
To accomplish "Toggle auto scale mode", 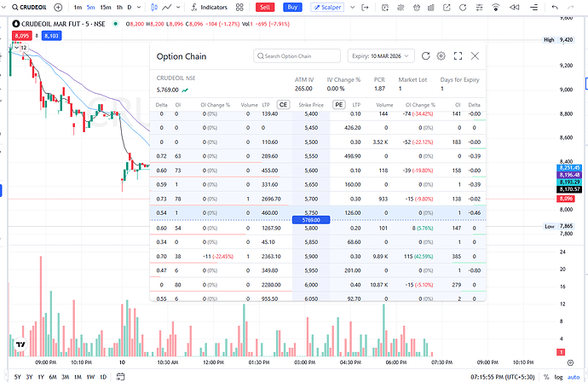I will pyautogui.click(x=574, y=377).
